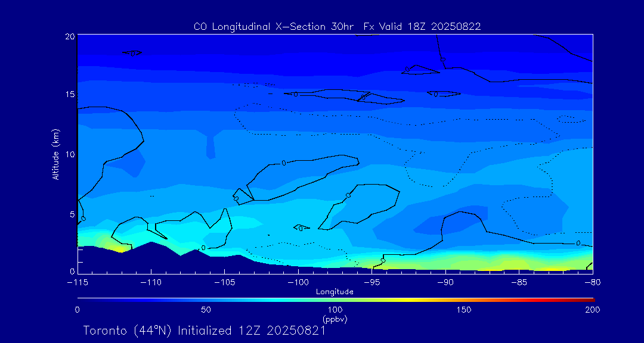Click the longitude tick label "-105"
The width and height of the screenshot is (644, 343).
pos(224,283)
